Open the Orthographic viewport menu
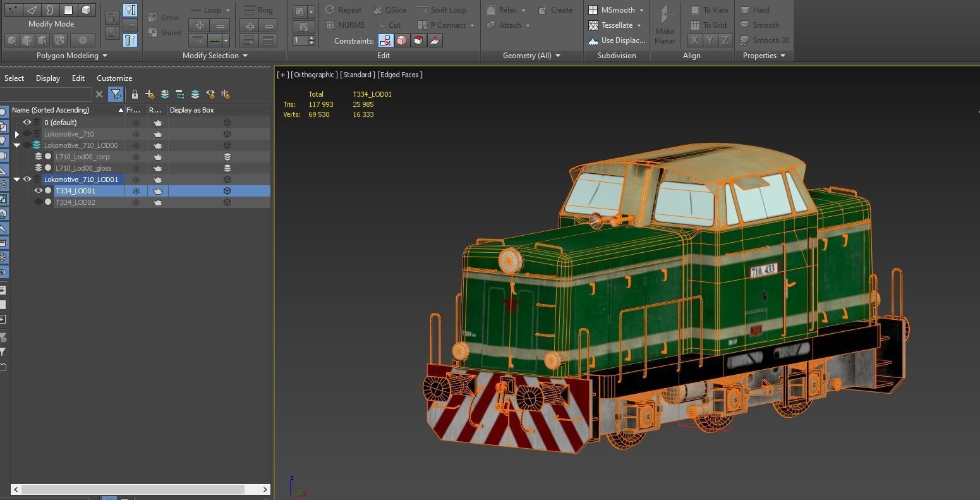This screenshot has height=500, width=980. pos(313,75)
